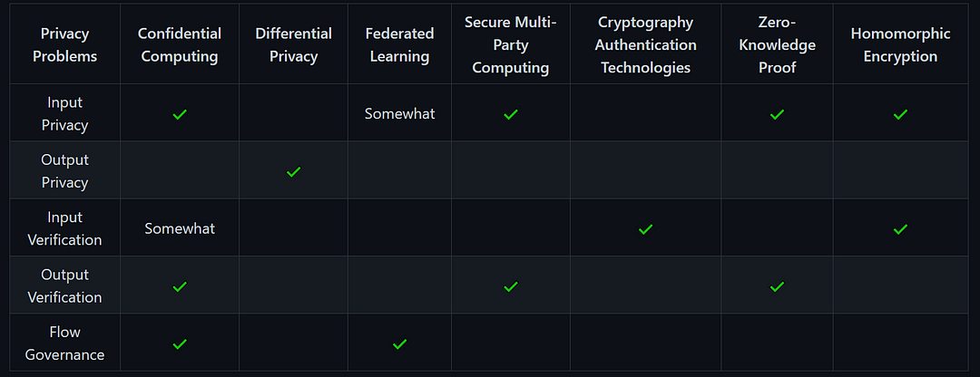Select the Federated Learning column header
This screenshot has width=980, height=377.
[399, 44]
